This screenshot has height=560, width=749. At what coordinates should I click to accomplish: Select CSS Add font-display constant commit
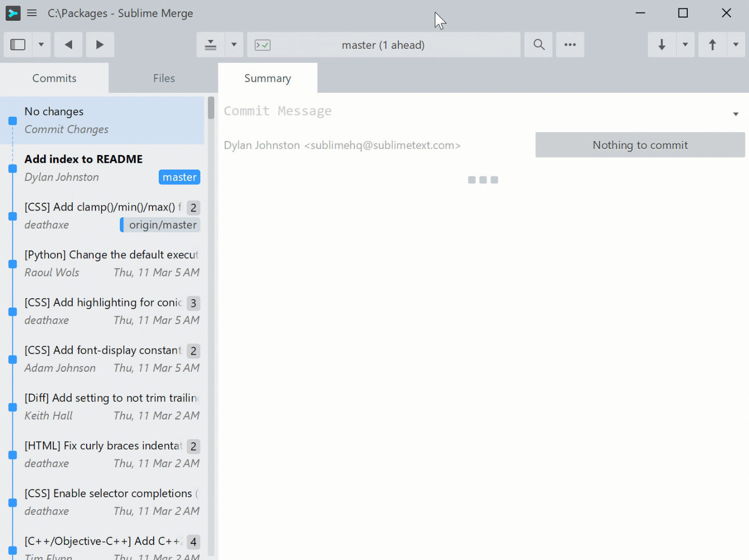pos(102,359)
